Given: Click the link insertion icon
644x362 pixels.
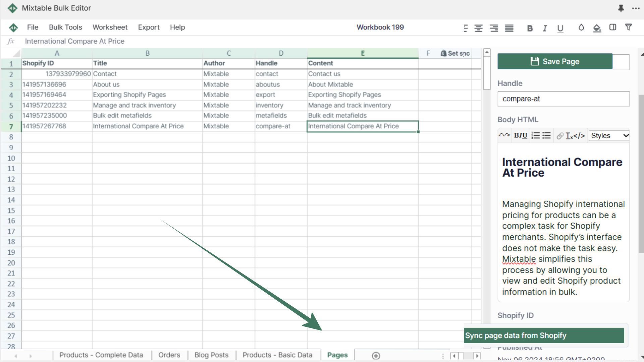Looking at the screenshot, I should (x=559, y=136).
